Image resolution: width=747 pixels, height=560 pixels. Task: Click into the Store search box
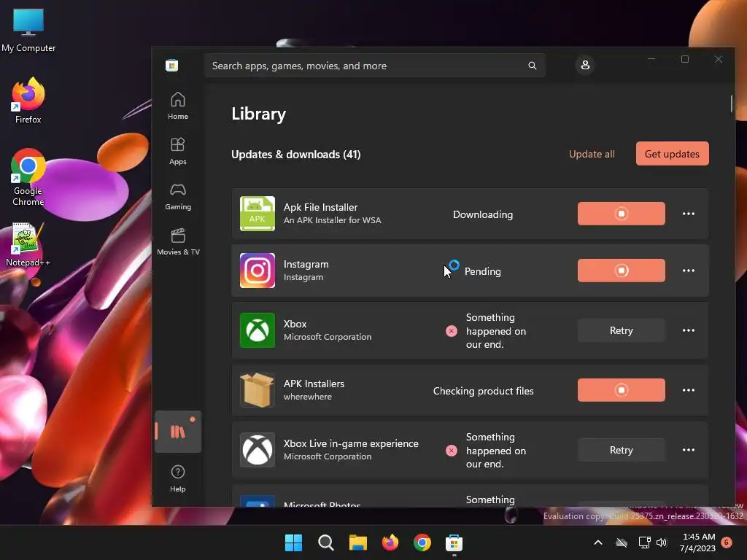(375, 66)
